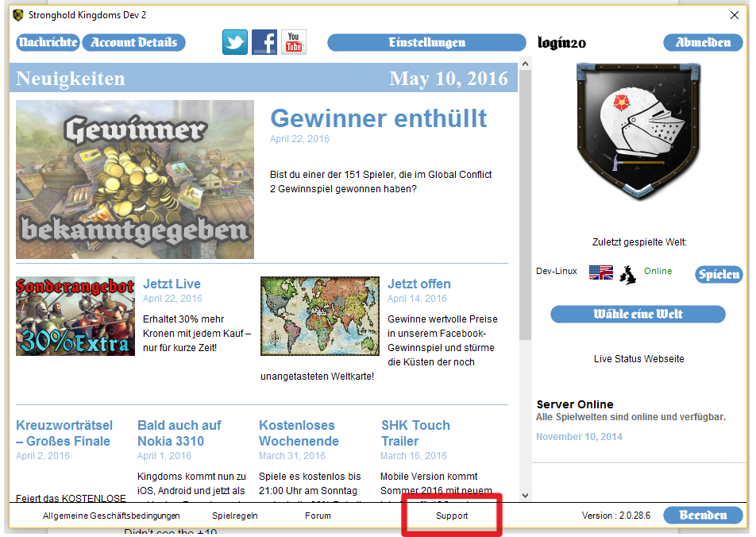Open Allgemeine Geschäftsbedingungen link

111,516
